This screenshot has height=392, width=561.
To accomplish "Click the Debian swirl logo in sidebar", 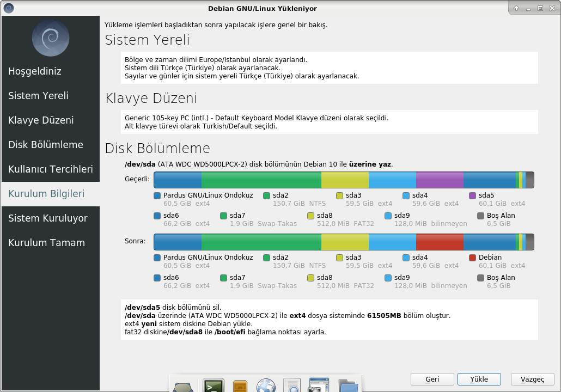I will tap(51, 38).
